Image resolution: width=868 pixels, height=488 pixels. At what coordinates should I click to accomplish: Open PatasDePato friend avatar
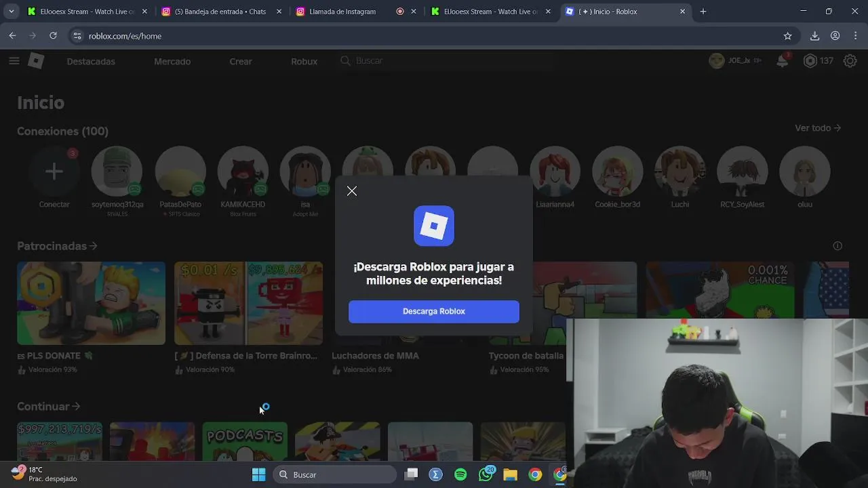180,171
